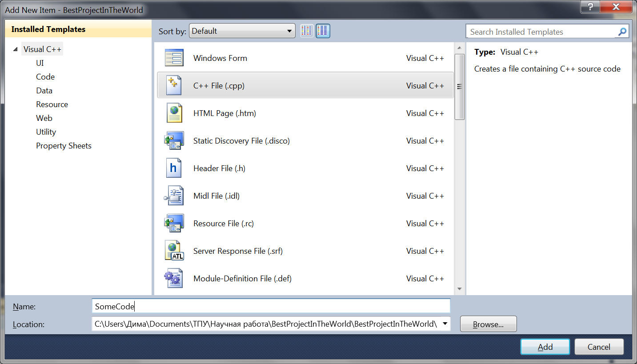Click 'Windows Form' template name

tap(220, 58)
